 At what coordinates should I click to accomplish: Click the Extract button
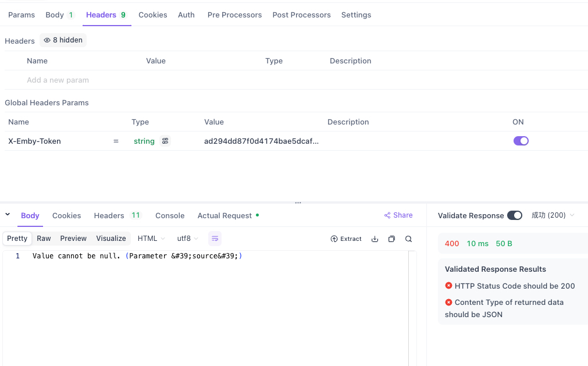(346, 239)
